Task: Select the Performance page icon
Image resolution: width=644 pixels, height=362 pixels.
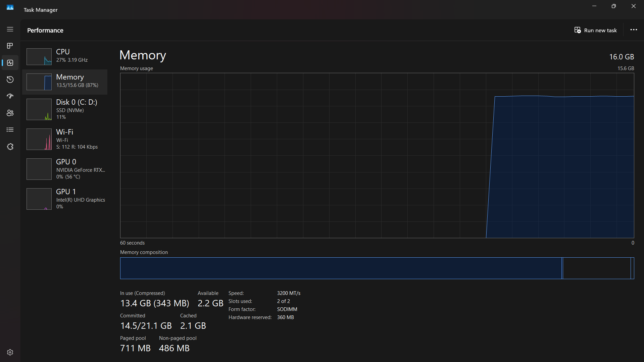Action: tap(10, 63)
